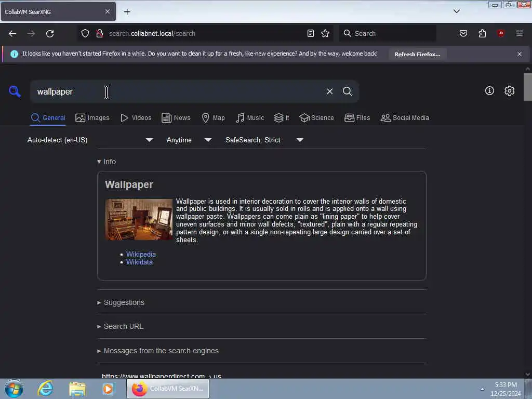Switch to Images category
This screenshot has height=399, width=532.
point(92,118)
